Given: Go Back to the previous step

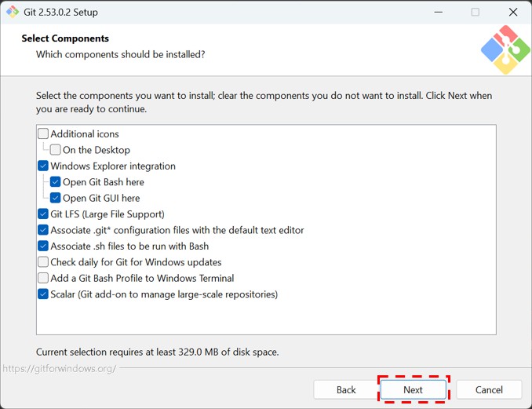Looking at the screenshot, I should (346, 390).
